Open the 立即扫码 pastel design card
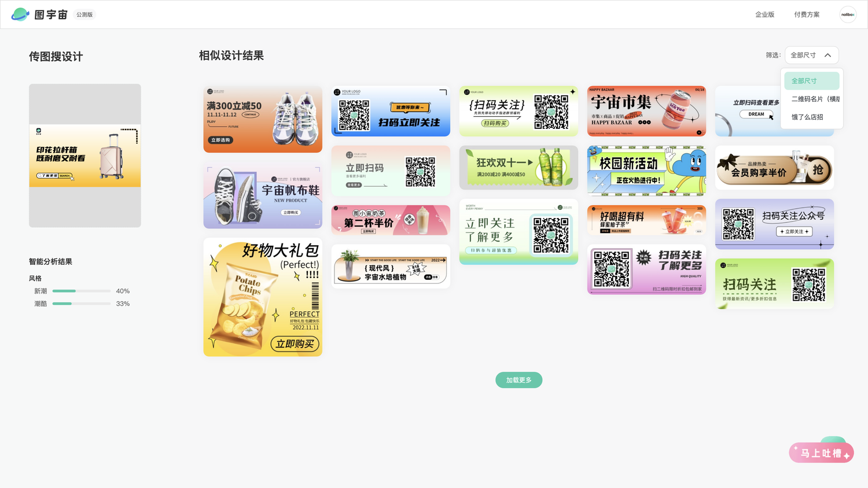This screenshot has height=488, width=868. (391, 171)
